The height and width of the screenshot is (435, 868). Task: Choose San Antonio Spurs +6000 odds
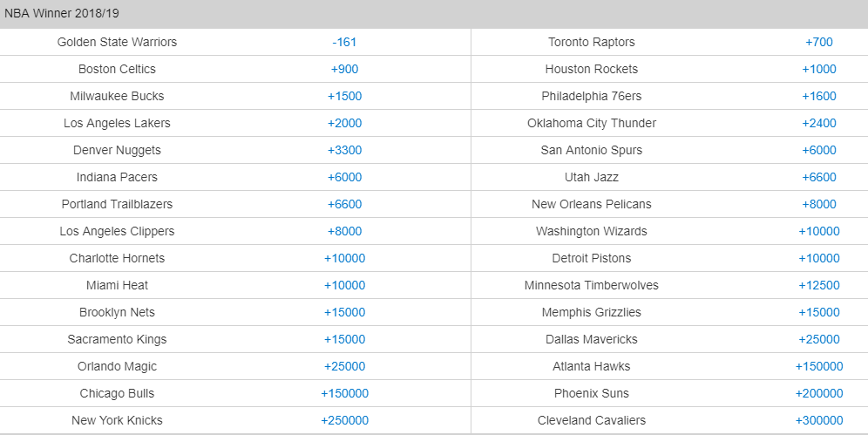(819, 150)
